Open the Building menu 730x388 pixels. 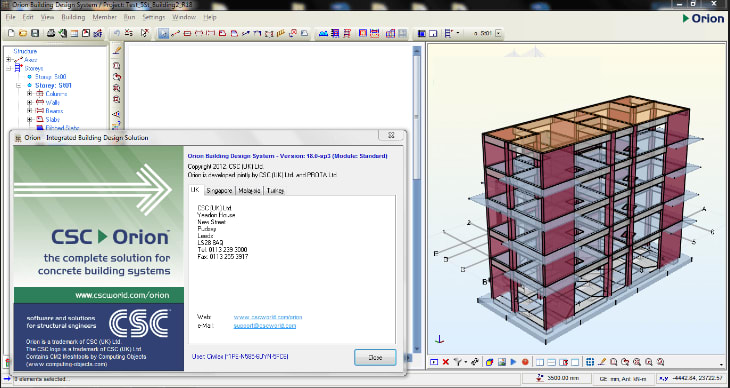(x=73, y=17)
